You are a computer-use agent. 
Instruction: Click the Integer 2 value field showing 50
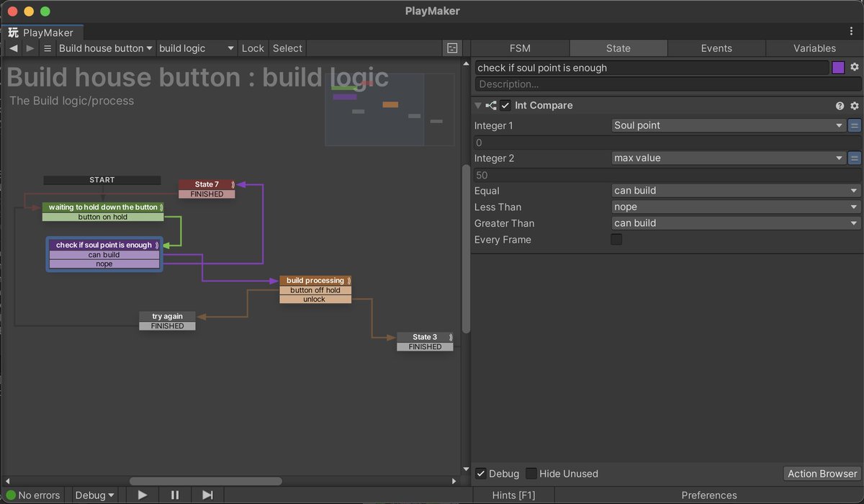point(667,175)
